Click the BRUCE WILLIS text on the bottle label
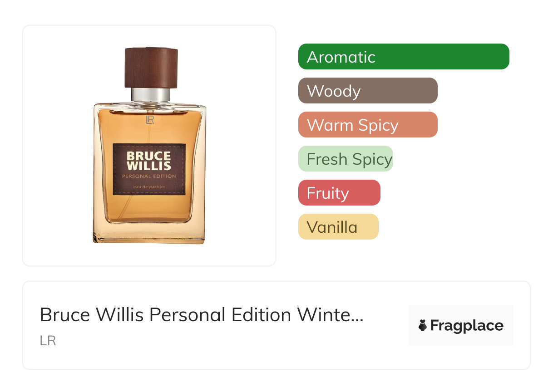Screen dimensions: 553x392 click(149, 161)
